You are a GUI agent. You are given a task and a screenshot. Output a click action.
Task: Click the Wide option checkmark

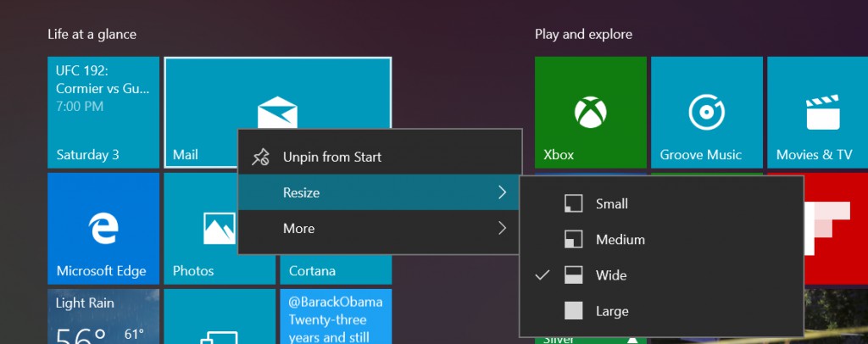[542, 275]
